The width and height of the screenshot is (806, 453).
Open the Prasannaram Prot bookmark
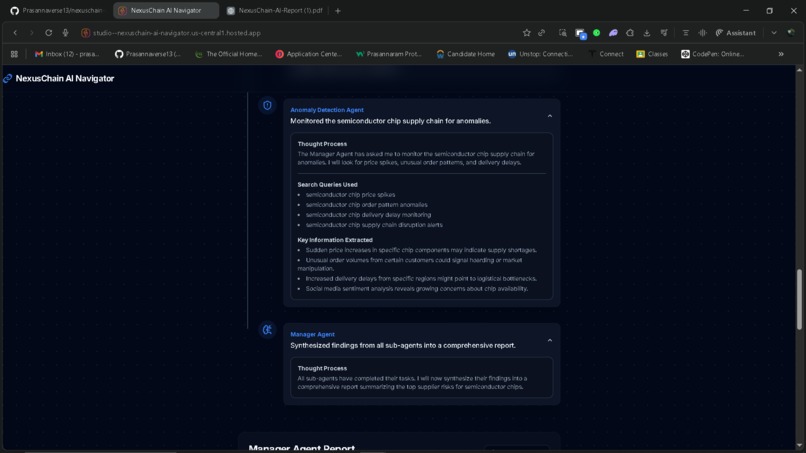pyautogui.click(x=389, y=54)
